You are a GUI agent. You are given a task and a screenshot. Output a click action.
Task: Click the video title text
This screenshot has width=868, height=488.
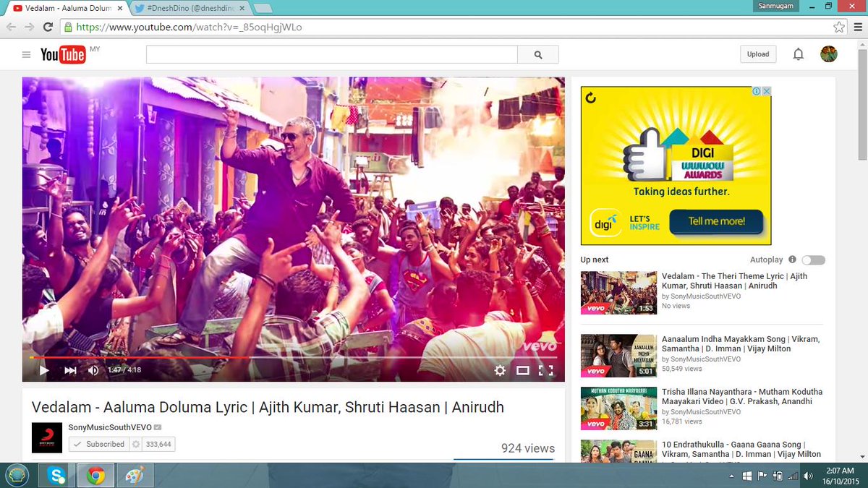tap(268, 407)
